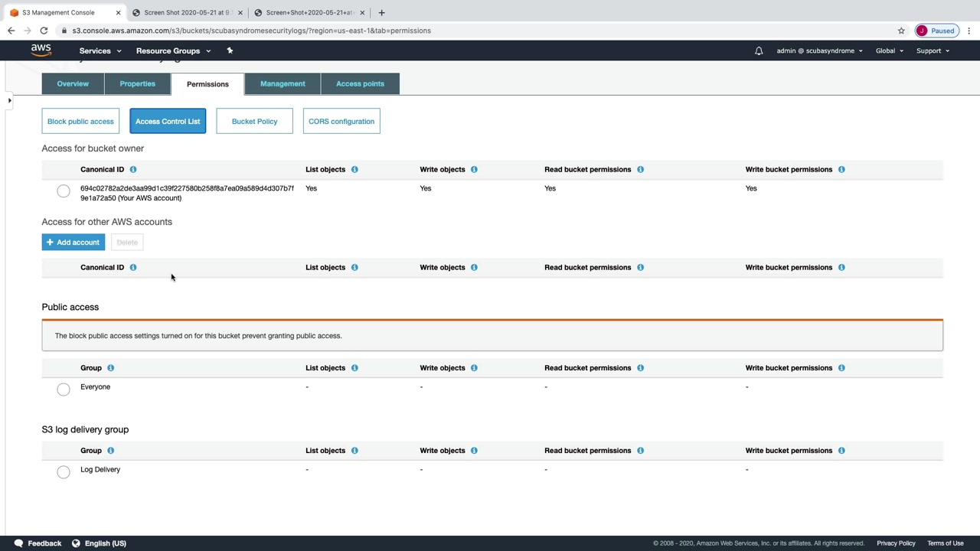Info icon for List objects under bucket owner

(x=354, y=169)
